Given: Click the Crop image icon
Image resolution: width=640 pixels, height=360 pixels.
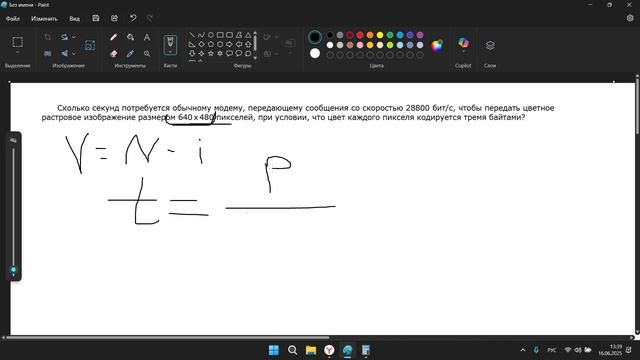Looking at the screenshot, I should 47,37.
